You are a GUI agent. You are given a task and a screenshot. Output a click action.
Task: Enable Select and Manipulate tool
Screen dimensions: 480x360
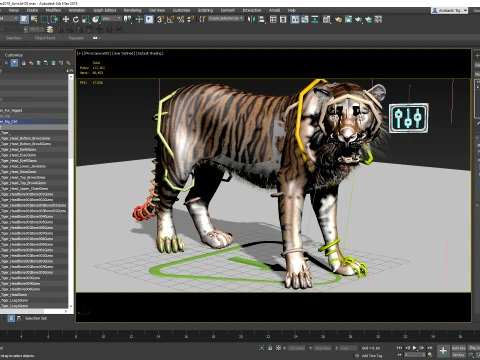point(139,19)
